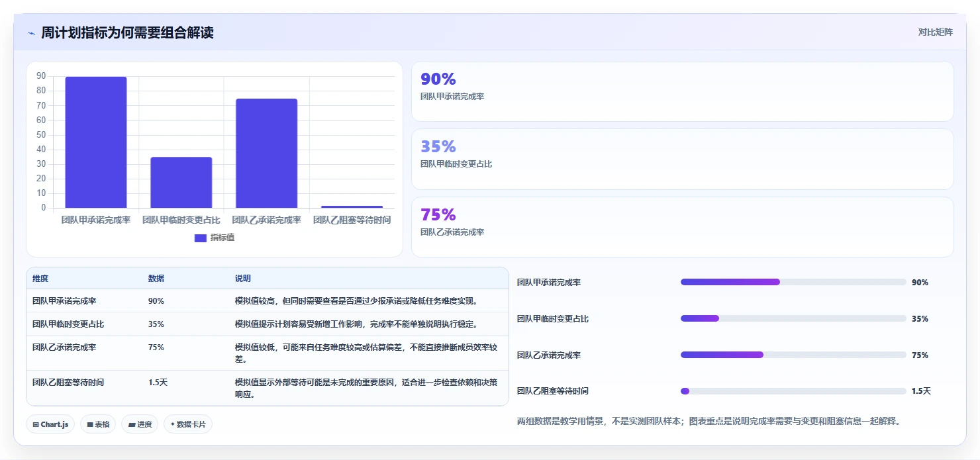Click the 团队甲承诺完成率 x-axis label

(x=96, y=220)
